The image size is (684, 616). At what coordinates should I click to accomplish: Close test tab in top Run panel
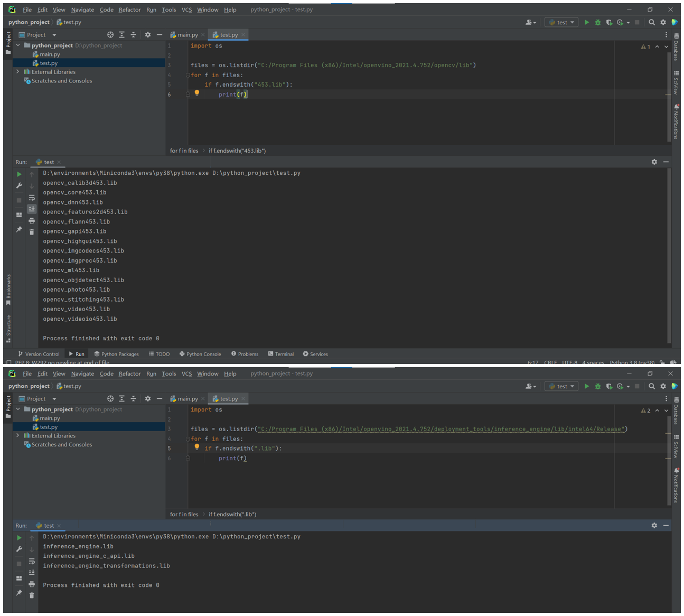click(59, 162)
